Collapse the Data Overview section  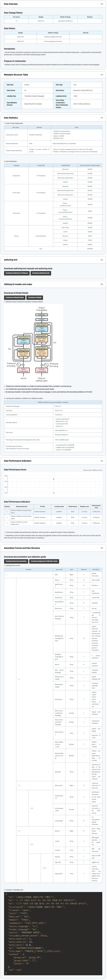pyautogui.click(x=102, y=4)
